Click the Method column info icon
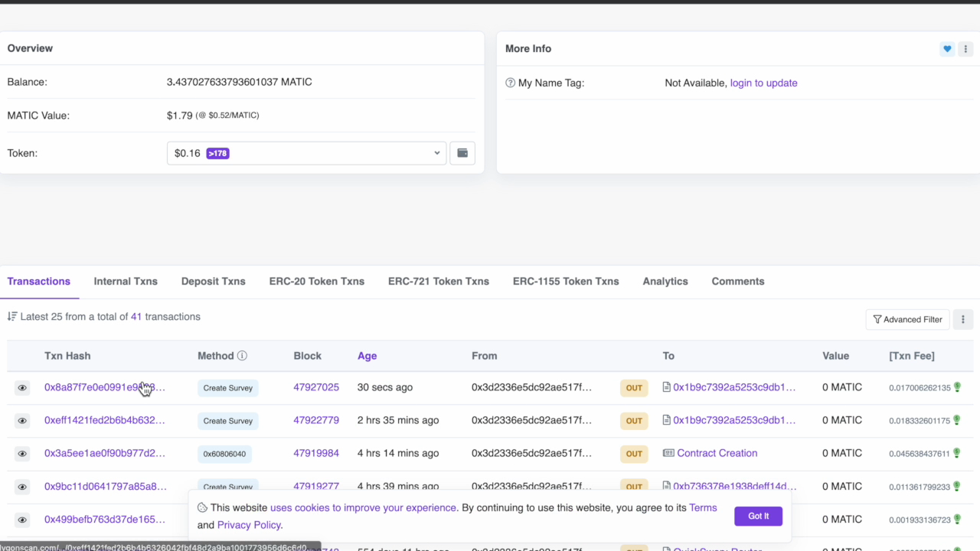Screen dimensions: 980x551 242,356
